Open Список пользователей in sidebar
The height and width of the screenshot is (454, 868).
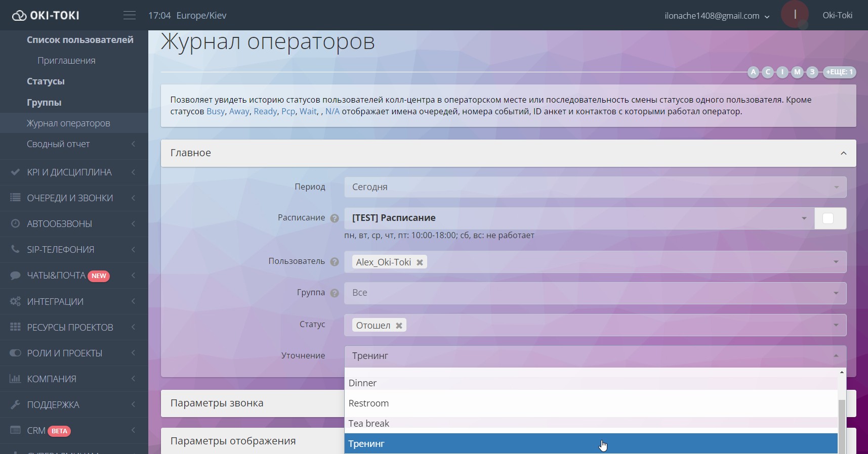tap(80, 40)
